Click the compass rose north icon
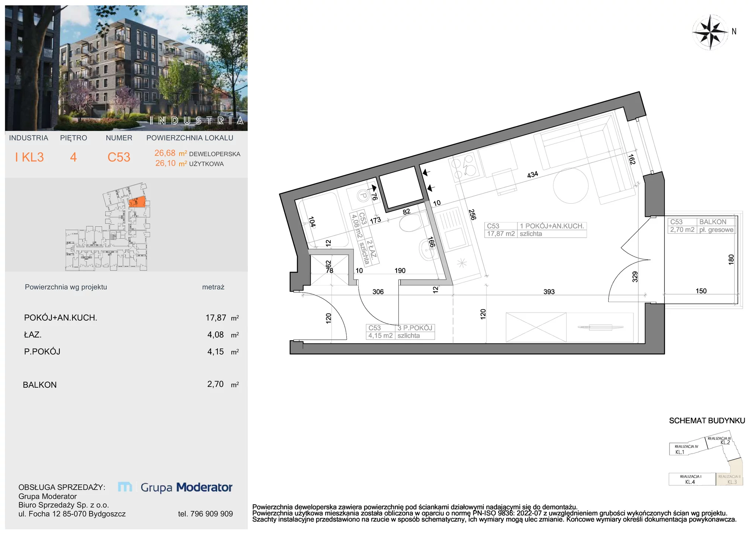756x534 pixels. (711, 32)
